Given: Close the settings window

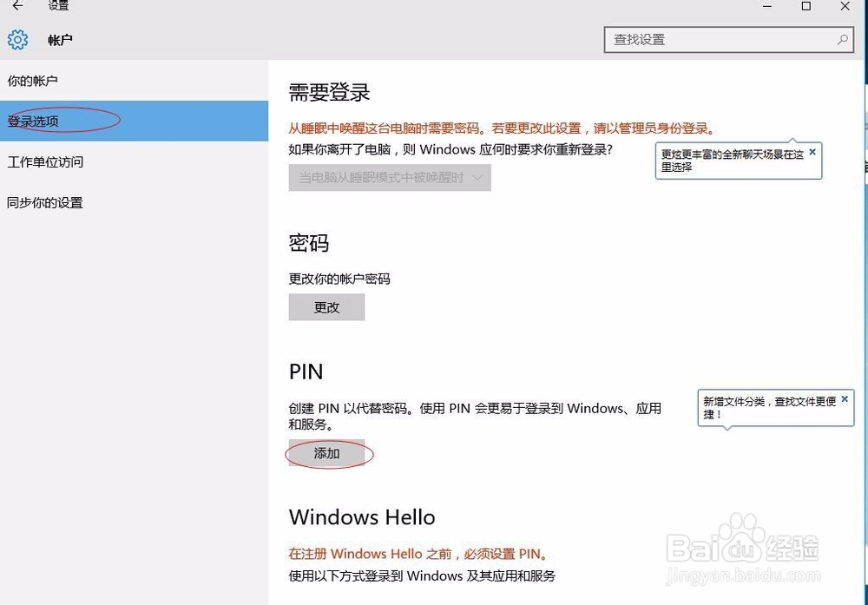Looking at the screenshot, I should [845, 7].
